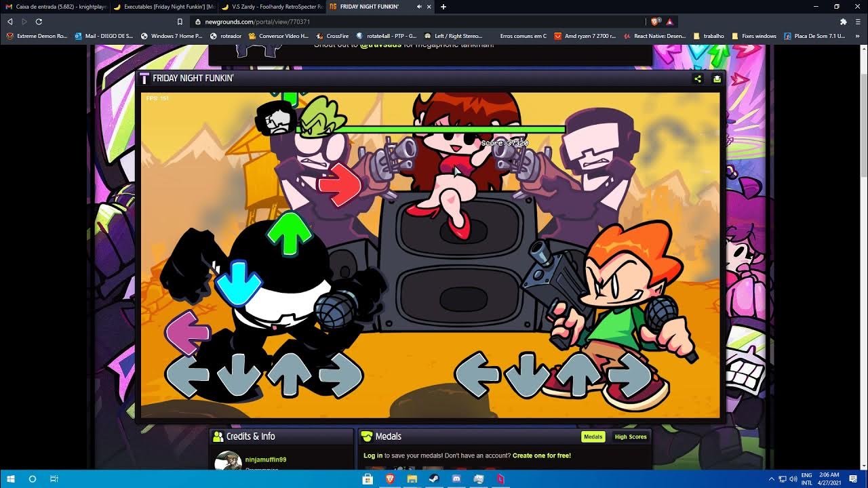868x488 pixels.
Task: Open Task View in taskbar
Action: (x=54, y=479)
